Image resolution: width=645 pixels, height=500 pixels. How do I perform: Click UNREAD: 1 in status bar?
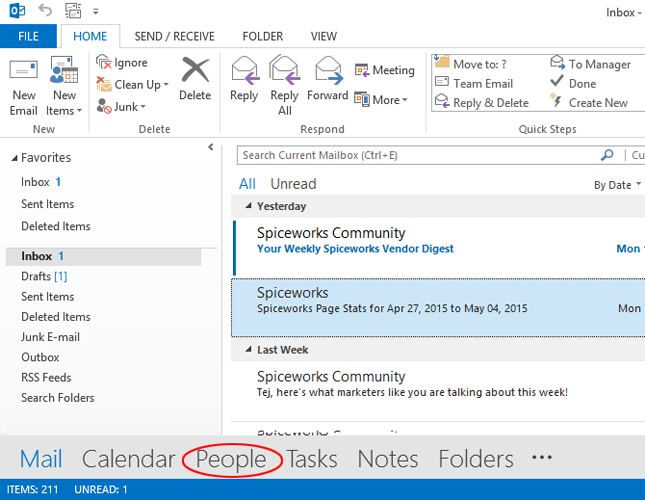[101, 489]
